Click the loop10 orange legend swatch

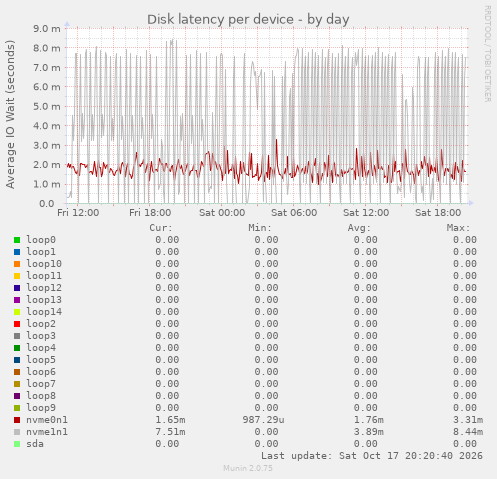pyautogui.click(x=17, y=264)
